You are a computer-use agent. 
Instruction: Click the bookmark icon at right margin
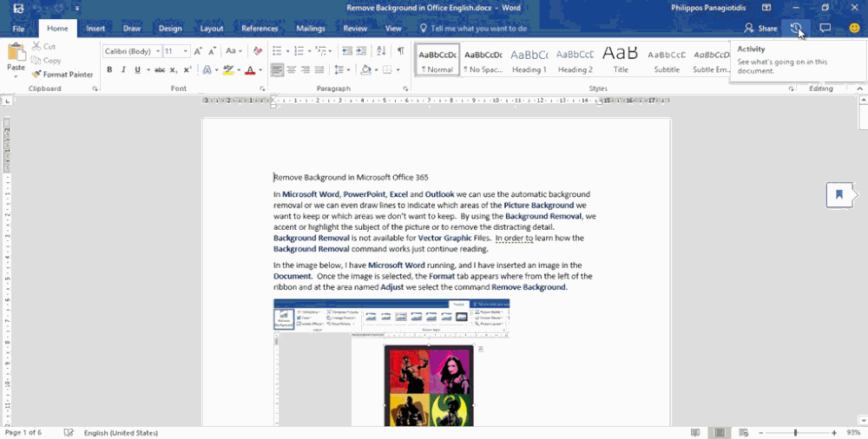click(x=839, y=194)
